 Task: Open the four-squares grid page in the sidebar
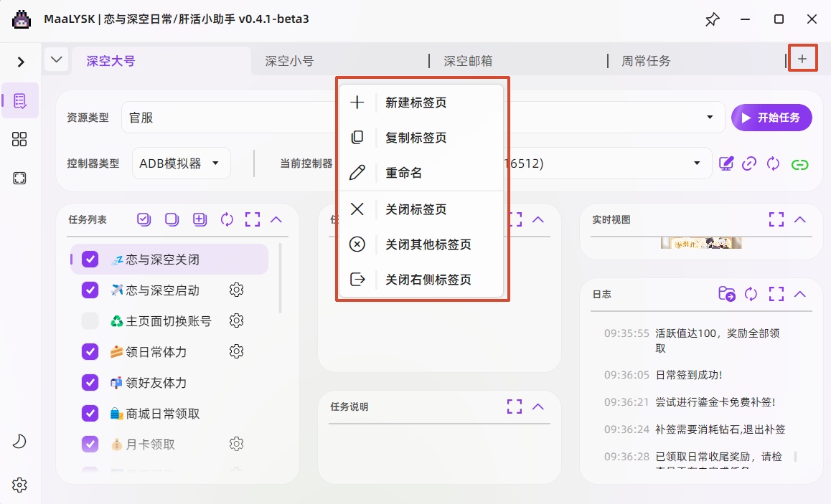[x=19, y=139]
